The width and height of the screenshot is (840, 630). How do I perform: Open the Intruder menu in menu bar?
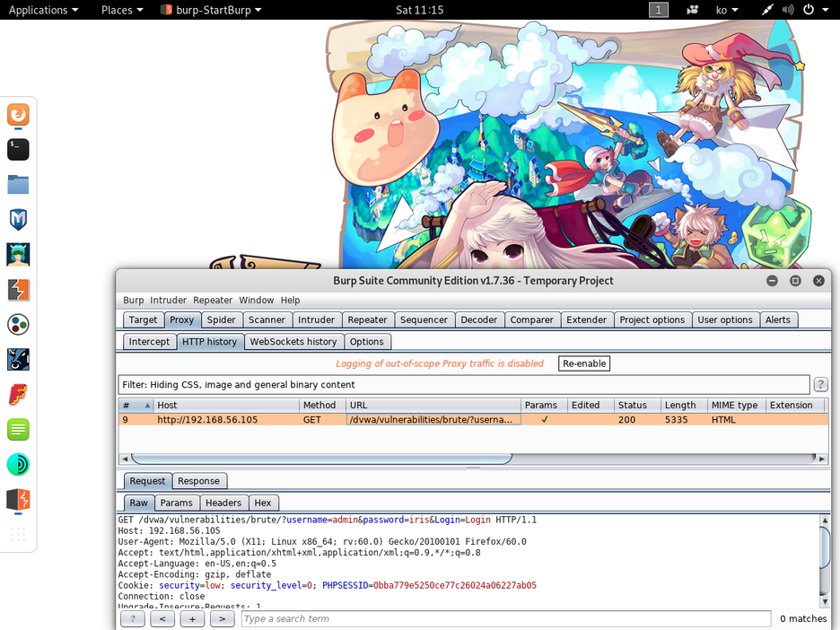pyautogui.click(x=168, y=300)
